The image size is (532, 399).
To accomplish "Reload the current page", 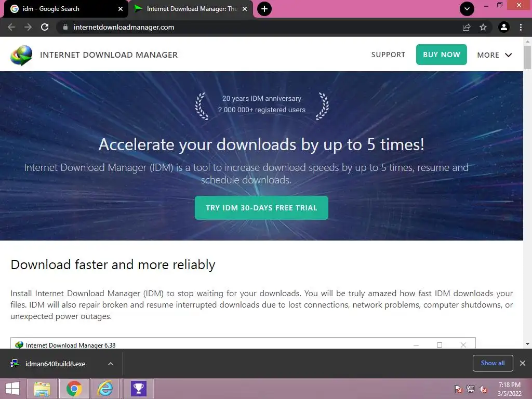I will point(45,27).
